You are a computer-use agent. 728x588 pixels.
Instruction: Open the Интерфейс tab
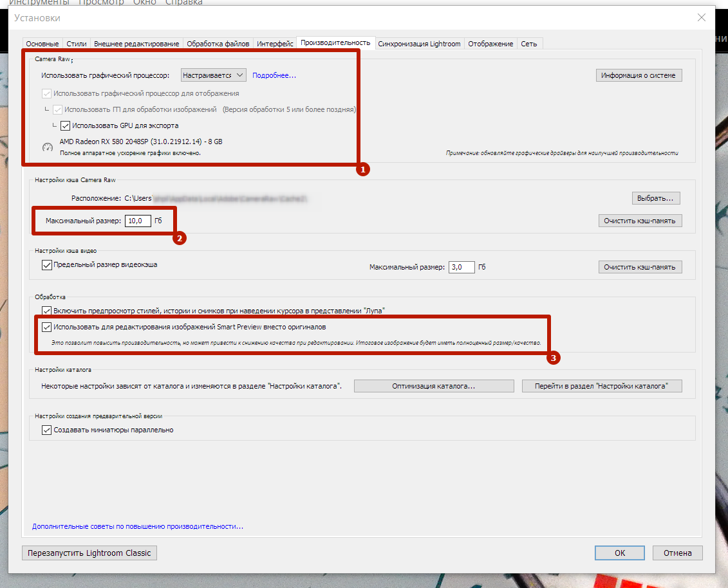coord(275,44)
